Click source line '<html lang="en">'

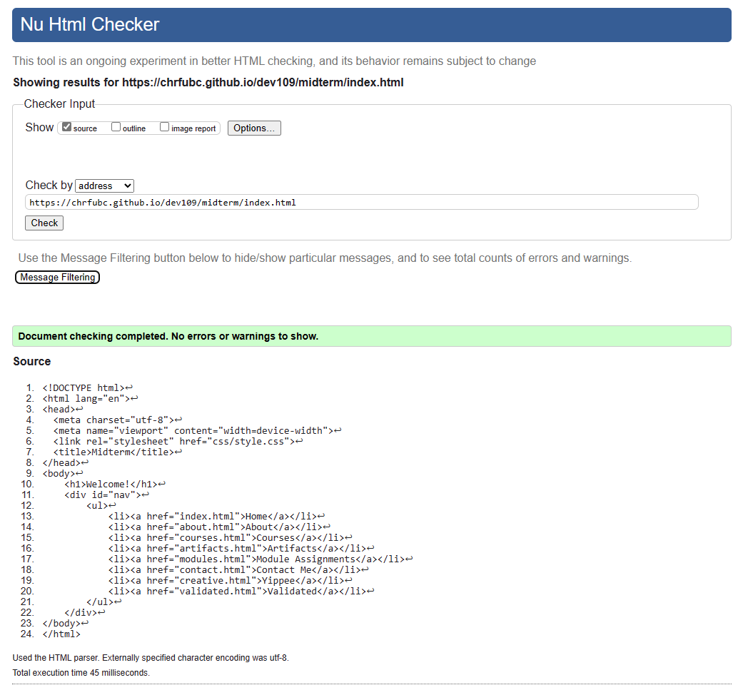(x=90, y=398)
